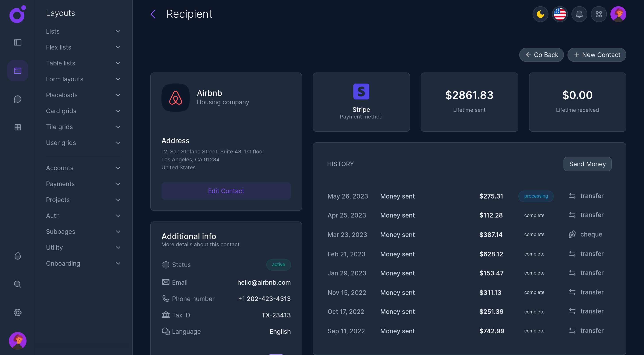The height and width of the screenshot is (355, 644).
Task: Click the New Contact button
Action: 597,55
